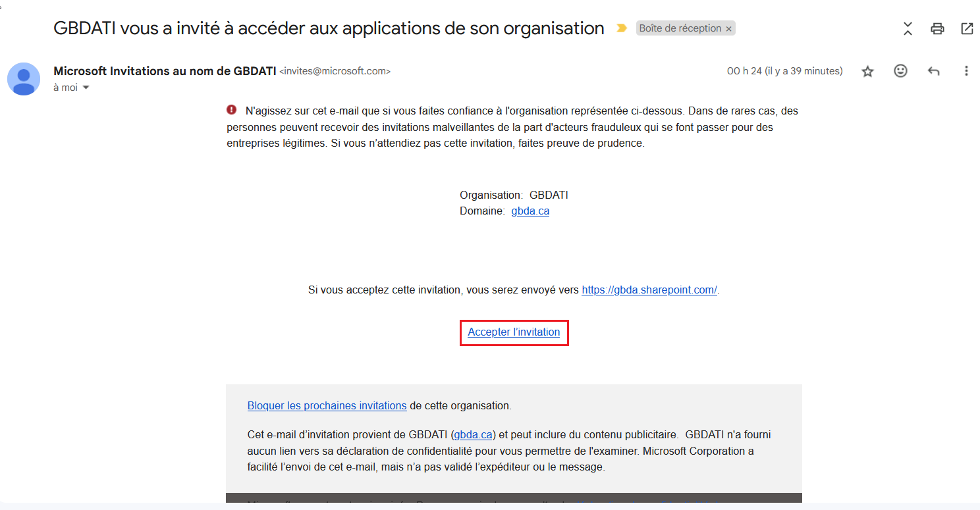Screen dimensions: 980x510
Task: Open gbda.ca link in the grey footer
Action: coord(474,435)
